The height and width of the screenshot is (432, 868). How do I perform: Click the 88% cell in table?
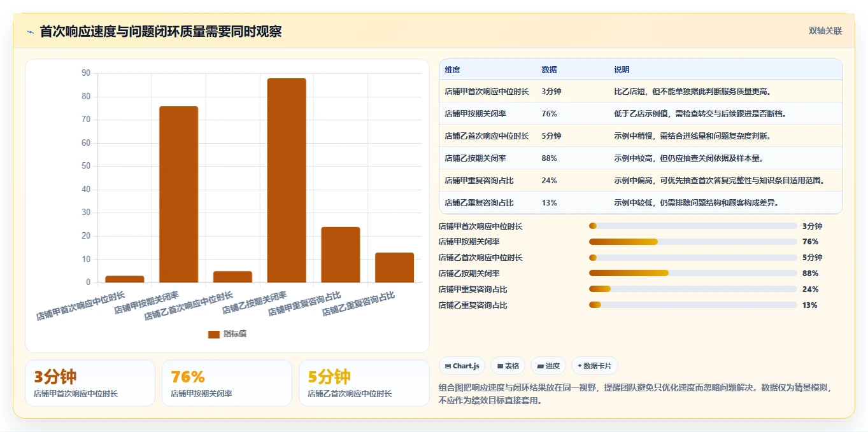pyautogui.click(x=549, y=158)
